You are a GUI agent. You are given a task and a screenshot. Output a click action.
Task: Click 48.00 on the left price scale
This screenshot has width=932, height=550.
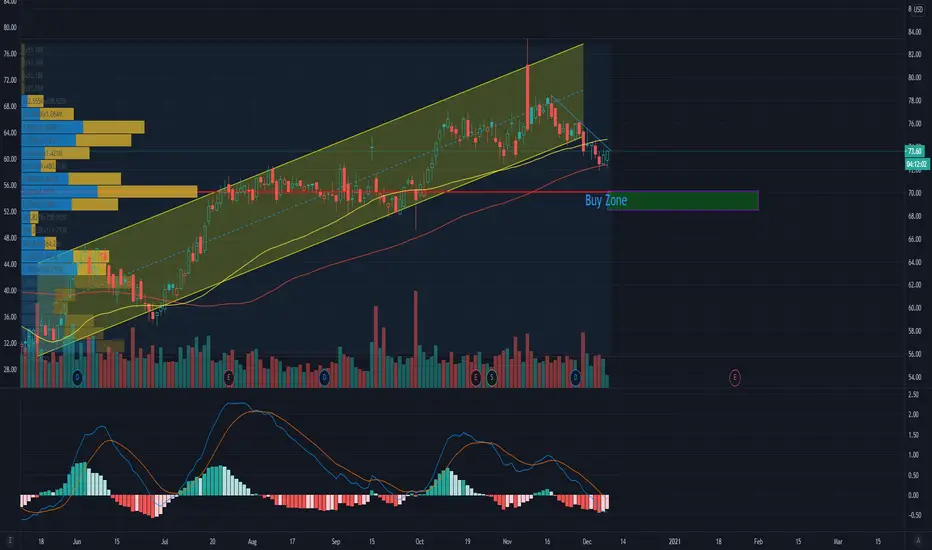[x=10, y=238]
